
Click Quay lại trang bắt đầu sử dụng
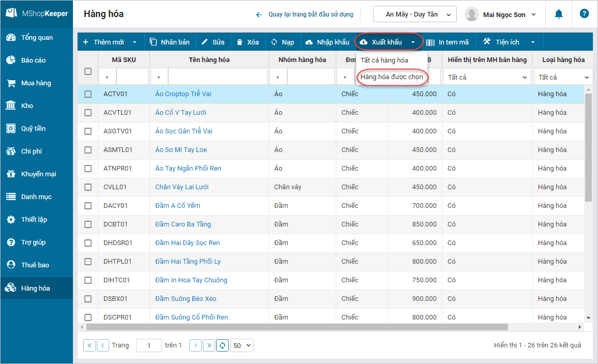tap(305, 14)
